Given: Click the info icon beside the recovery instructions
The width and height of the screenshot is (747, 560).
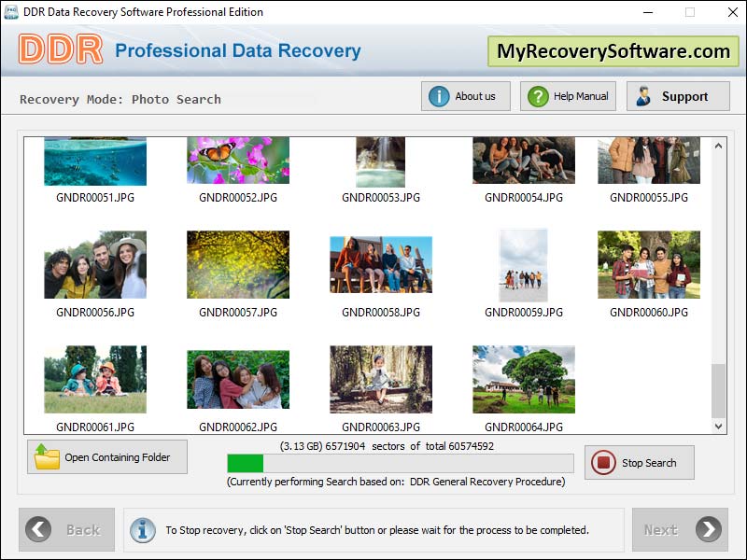Looking at the screenshot, I should (x=142, y=529).
